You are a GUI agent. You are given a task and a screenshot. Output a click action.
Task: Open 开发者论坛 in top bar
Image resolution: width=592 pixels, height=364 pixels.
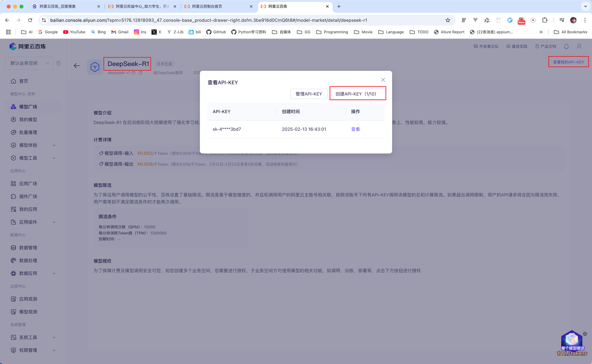pos(486,46)
